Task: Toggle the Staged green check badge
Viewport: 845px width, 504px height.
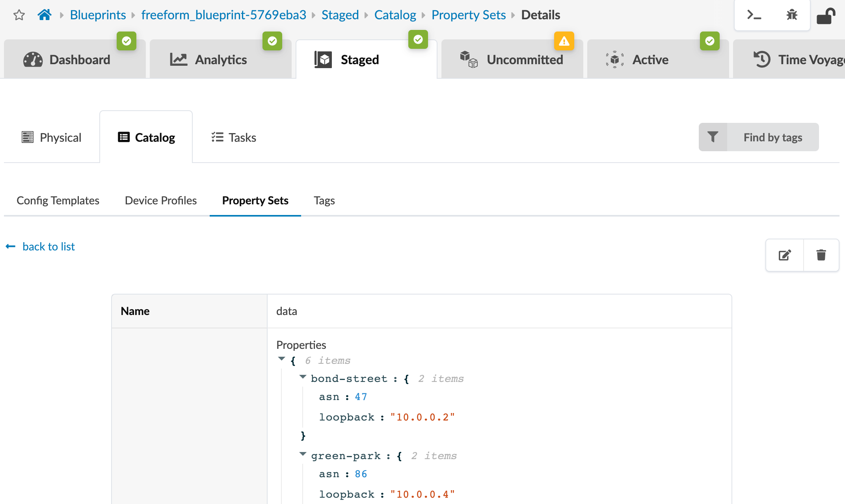Action: click(x=418, y=40)
